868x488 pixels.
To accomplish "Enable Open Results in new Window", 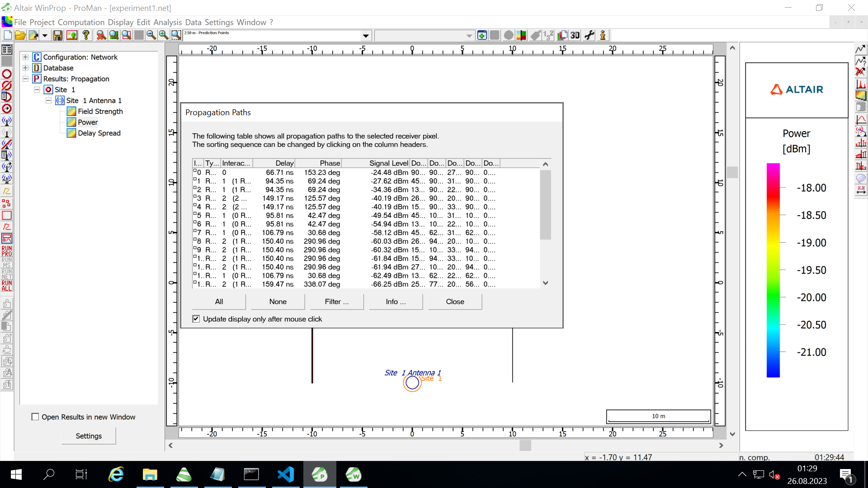I will coord(35,417).
